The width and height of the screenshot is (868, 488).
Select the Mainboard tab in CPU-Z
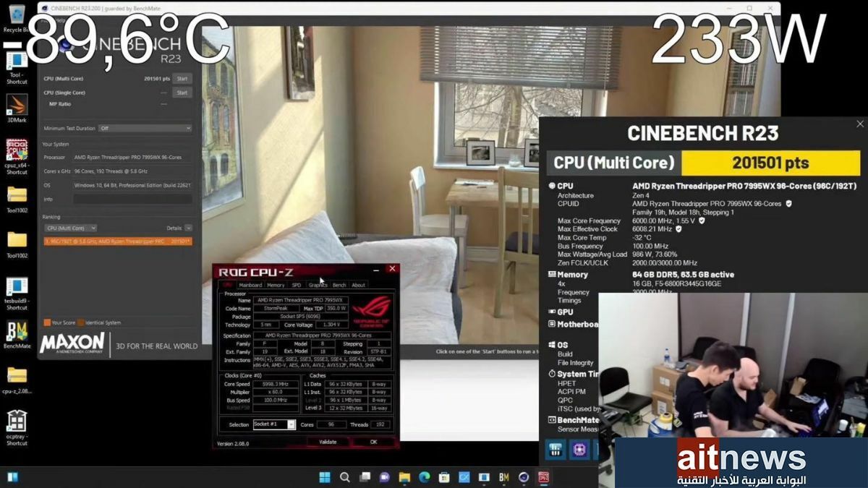[x=250, y=286]
